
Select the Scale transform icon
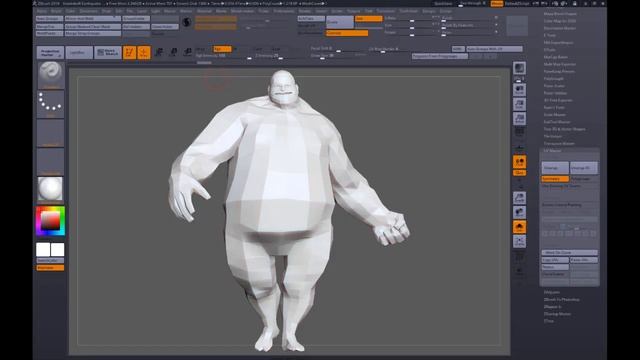point(173,52)
